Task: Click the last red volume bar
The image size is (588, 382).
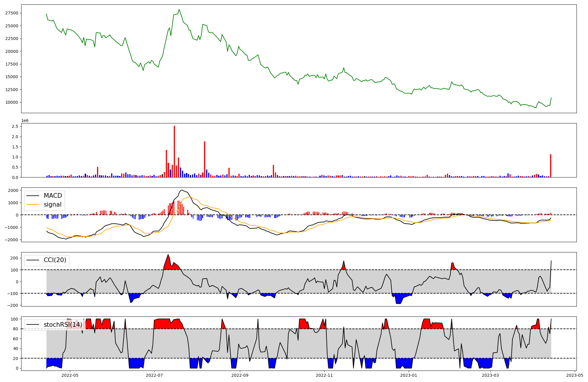Action: pos(551,165)
